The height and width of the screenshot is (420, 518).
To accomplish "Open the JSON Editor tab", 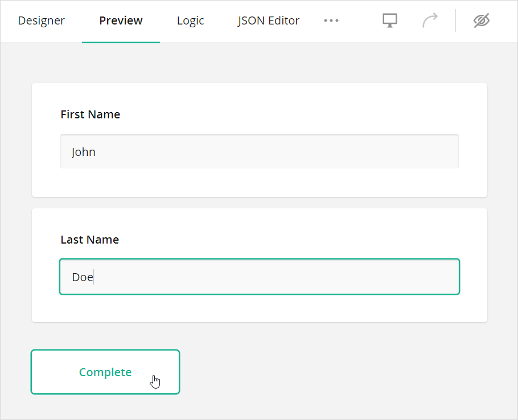I will coord(268,20).
